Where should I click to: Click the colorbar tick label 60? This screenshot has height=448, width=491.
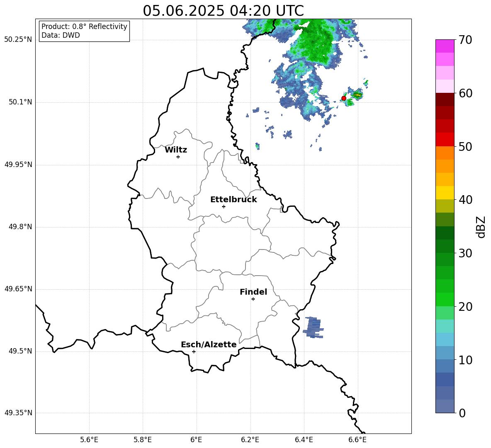pyautogui.click(x=465, y=93)
